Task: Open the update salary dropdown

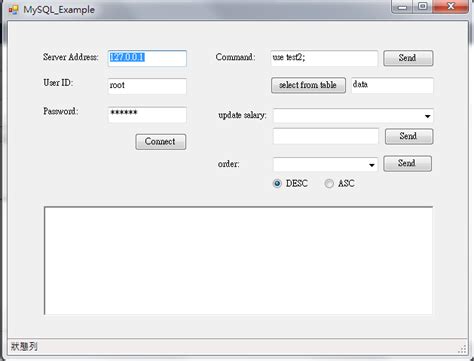Action: (427, 116)
